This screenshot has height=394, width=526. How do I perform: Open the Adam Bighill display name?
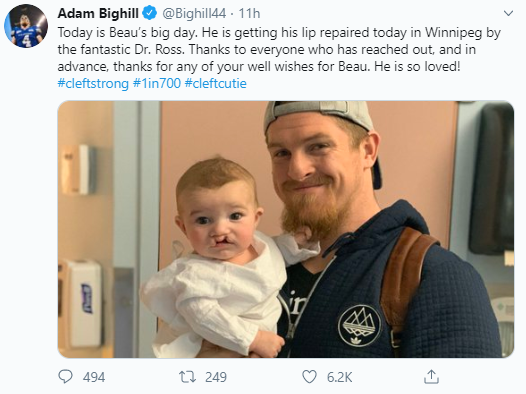pyautogui.click(x=98, y=13)
